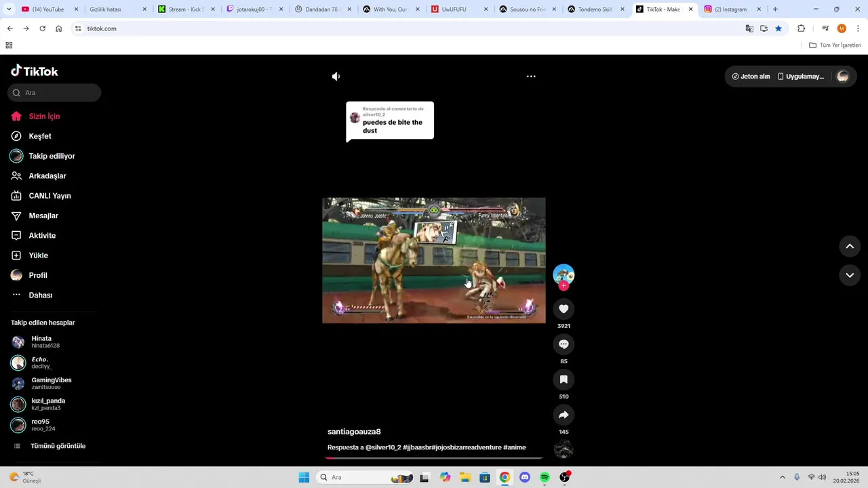Go to previous video with up arrow
The height and width of the screenshot is (488, 868).
click(850, 246)
